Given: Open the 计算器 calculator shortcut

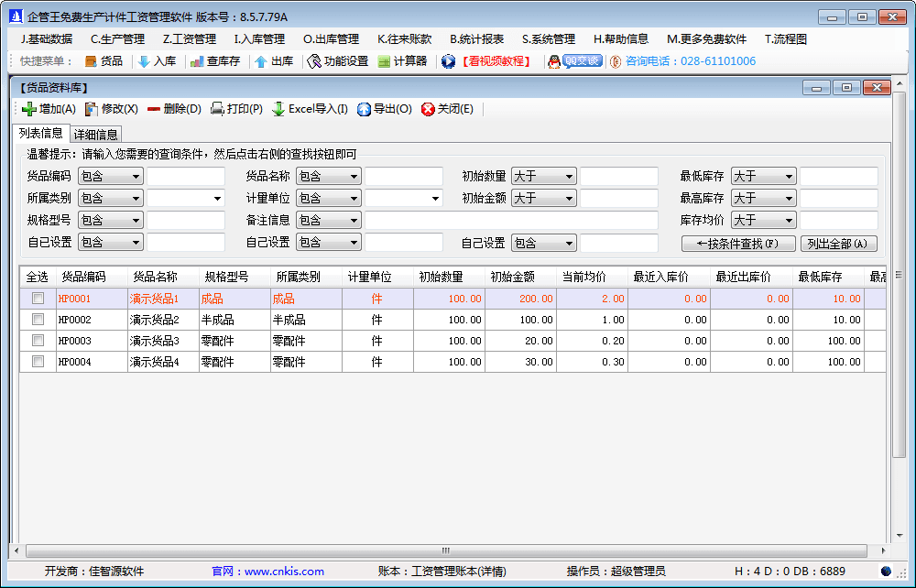Looking at the screenshot, I should pos(385,61).
